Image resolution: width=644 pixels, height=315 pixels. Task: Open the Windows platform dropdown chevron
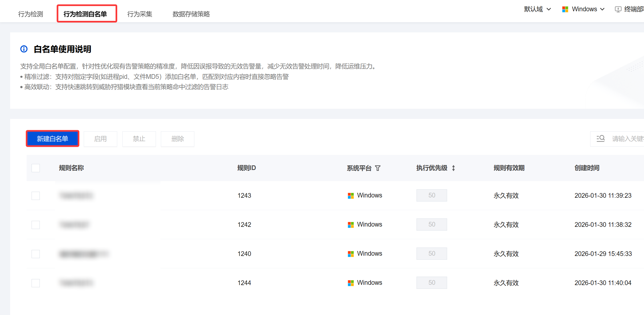(602, 9)
